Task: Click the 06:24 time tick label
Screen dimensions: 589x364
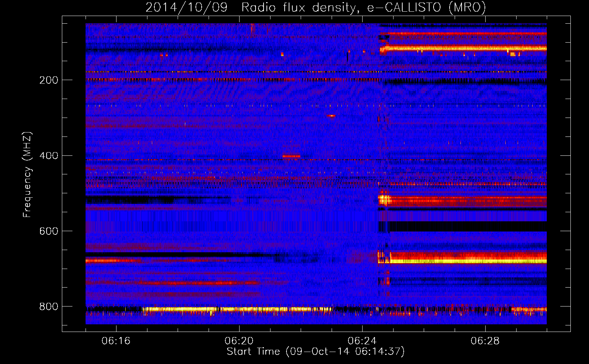Action: point(362,341)
